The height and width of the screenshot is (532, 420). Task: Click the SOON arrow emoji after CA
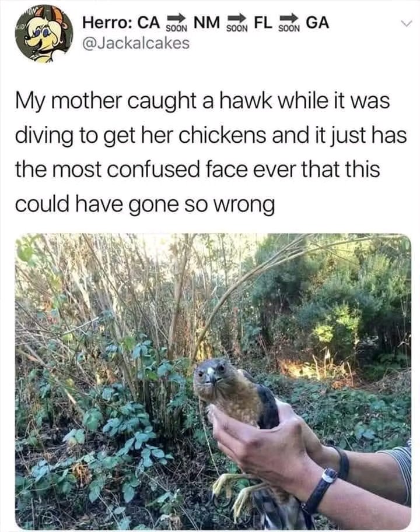[176, 23]
